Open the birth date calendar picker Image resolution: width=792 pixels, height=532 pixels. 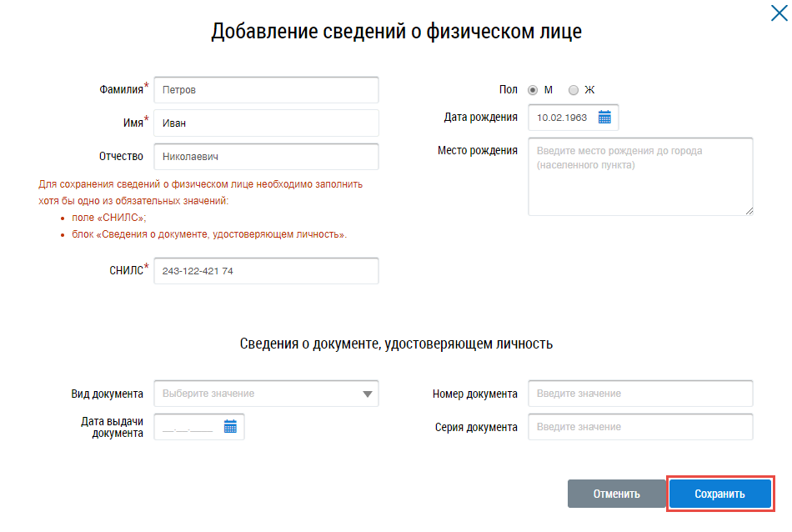pos(605,118)
